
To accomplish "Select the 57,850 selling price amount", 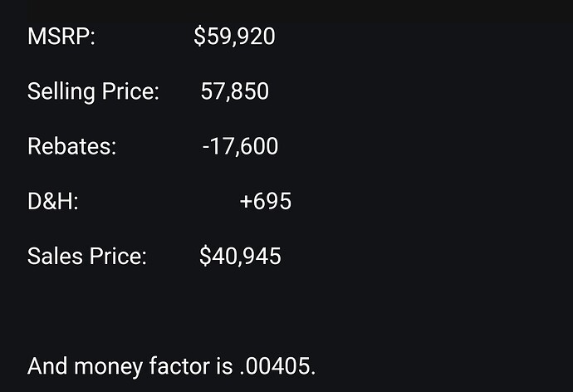I will click(235, 91).
